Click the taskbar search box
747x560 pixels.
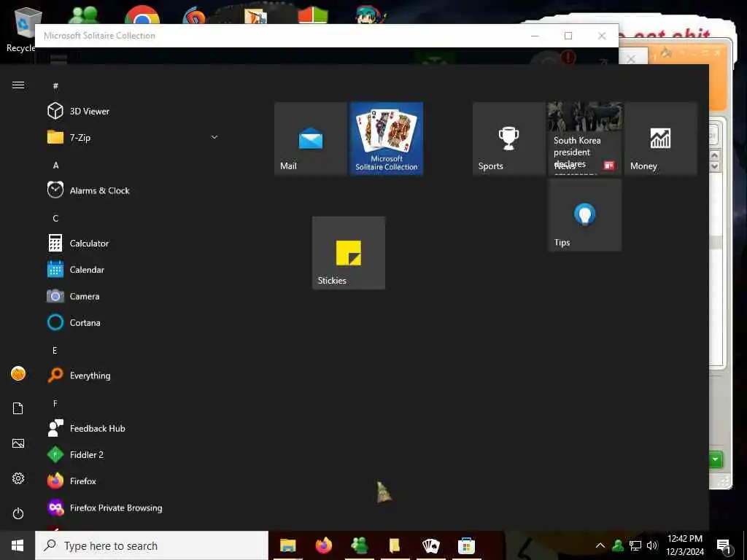[152, 545]
